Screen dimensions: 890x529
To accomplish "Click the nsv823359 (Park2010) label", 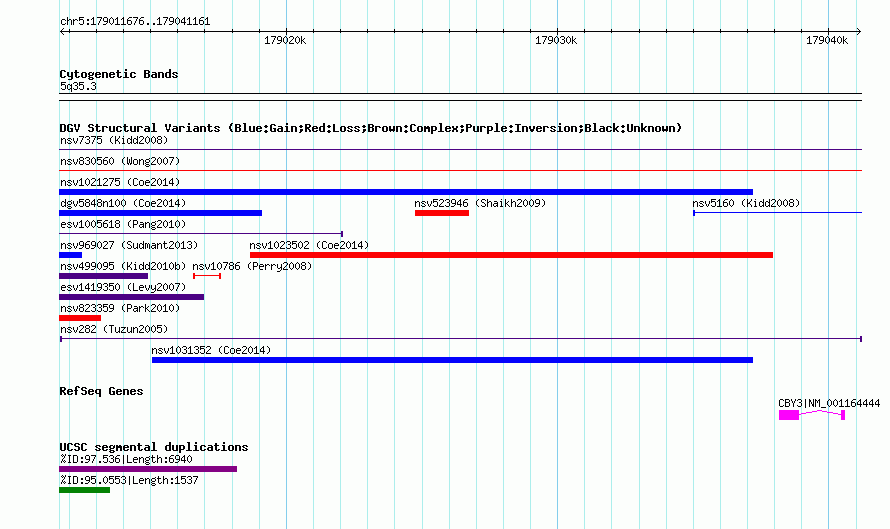I will coord(120,308).
